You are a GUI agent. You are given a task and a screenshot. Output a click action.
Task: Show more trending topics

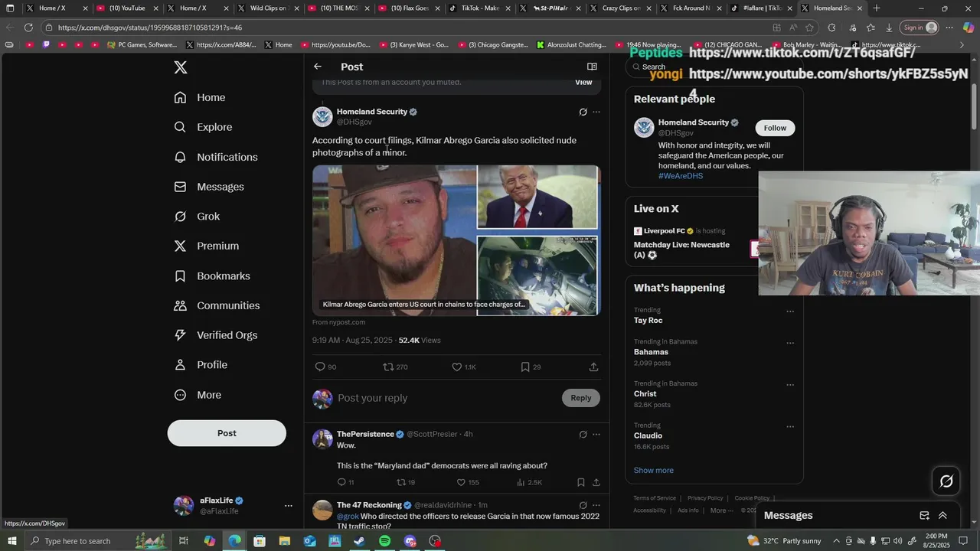click(x=654, y=470)
